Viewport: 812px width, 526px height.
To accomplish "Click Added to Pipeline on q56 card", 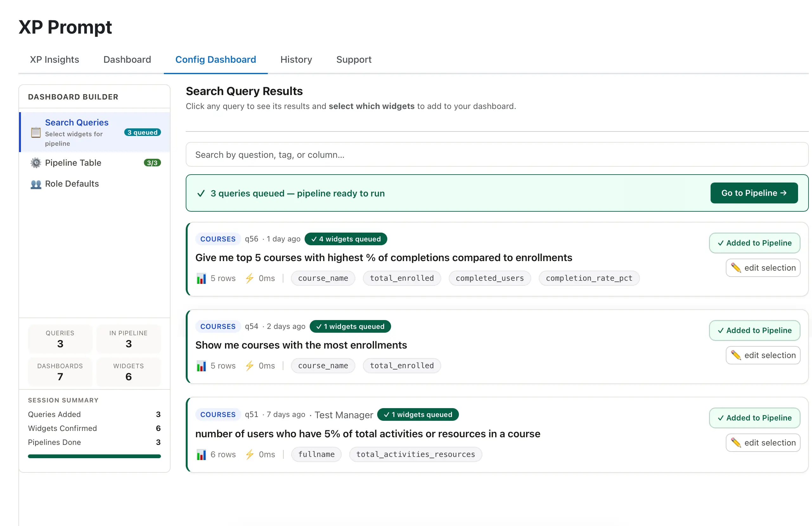I will point(754,243).
